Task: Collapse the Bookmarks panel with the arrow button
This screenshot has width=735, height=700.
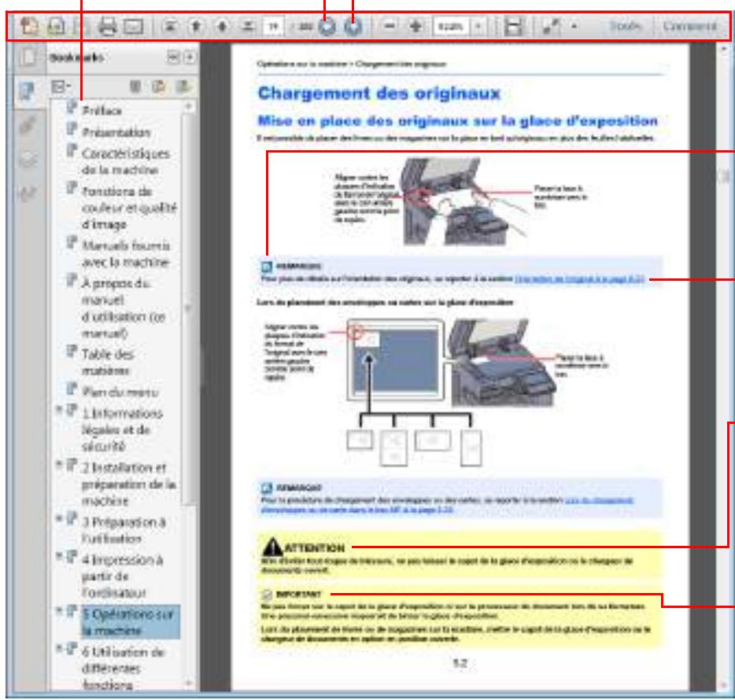Action: (173, 57)
